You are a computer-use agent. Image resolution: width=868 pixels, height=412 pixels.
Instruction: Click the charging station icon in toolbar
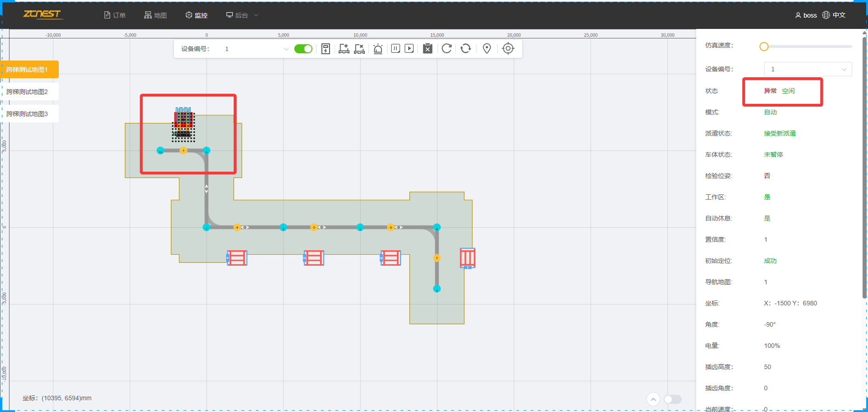click(325, 49)
